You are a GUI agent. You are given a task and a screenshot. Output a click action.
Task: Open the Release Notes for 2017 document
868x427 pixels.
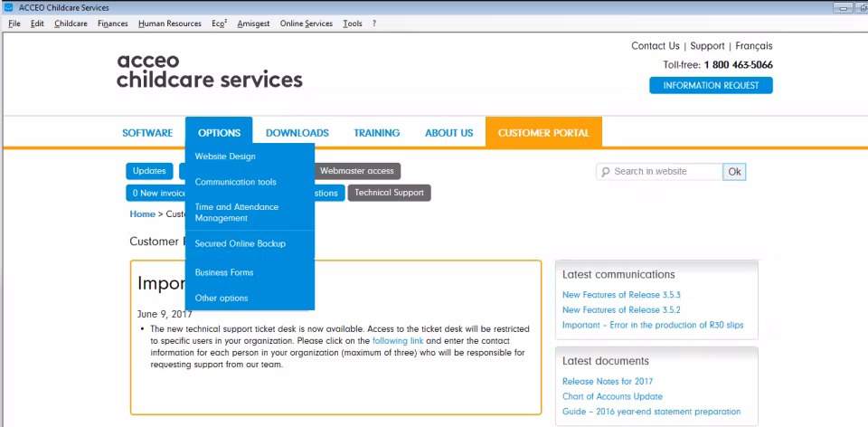(x=607, y=381)
